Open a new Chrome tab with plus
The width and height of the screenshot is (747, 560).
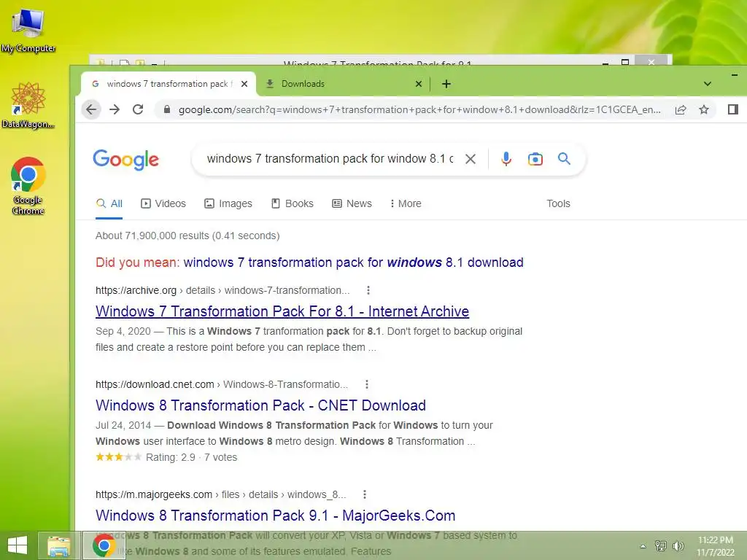point(446,84)
